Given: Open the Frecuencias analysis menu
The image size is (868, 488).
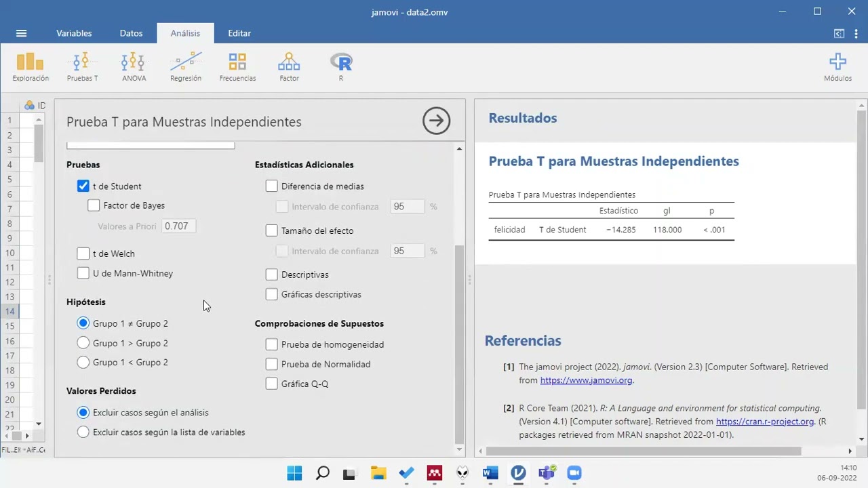Looking at the screenshot, I should click(x=237, y=67).
